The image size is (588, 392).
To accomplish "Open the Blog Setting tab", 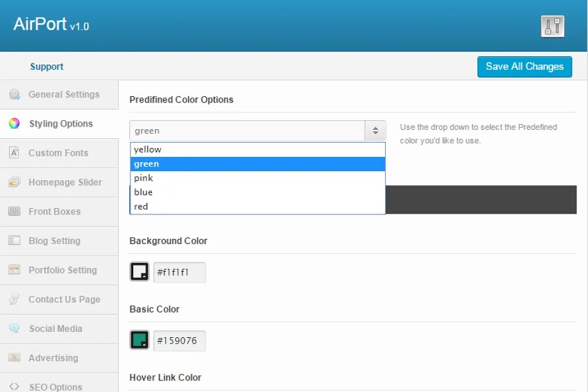I will [54, 241].
